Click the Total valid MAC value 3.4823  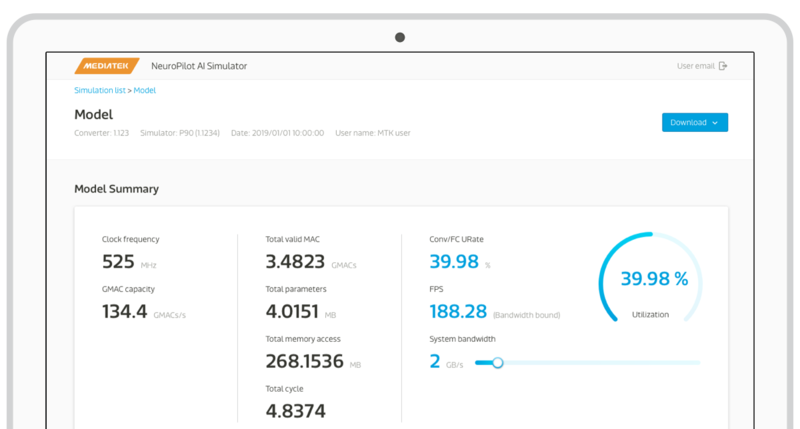[x=295, y=262]
